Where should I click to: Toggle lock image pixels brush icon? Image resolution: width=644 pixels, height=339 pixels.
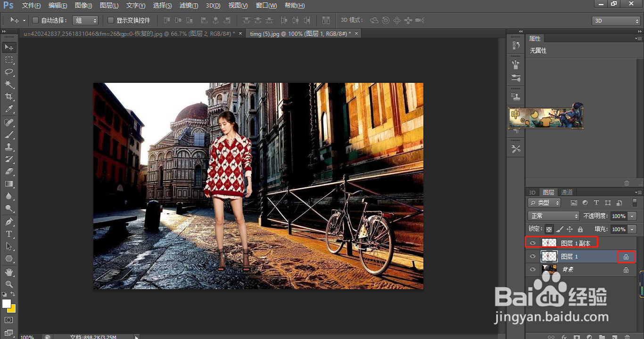pyautogui.click(x=560, y=229)
